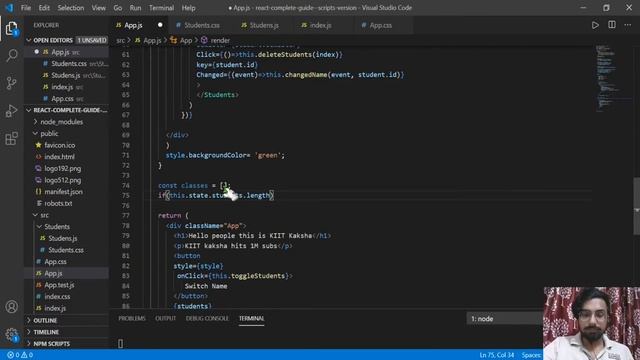Open the terminal selector dropdown '1: node'
This screenshot has width=640, height=360.
point(504,319)
